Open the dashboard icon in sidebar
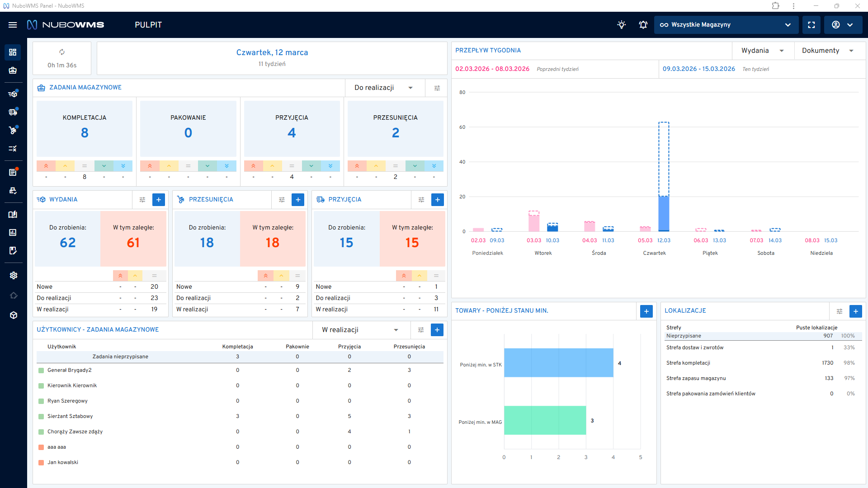 point(13,52)
